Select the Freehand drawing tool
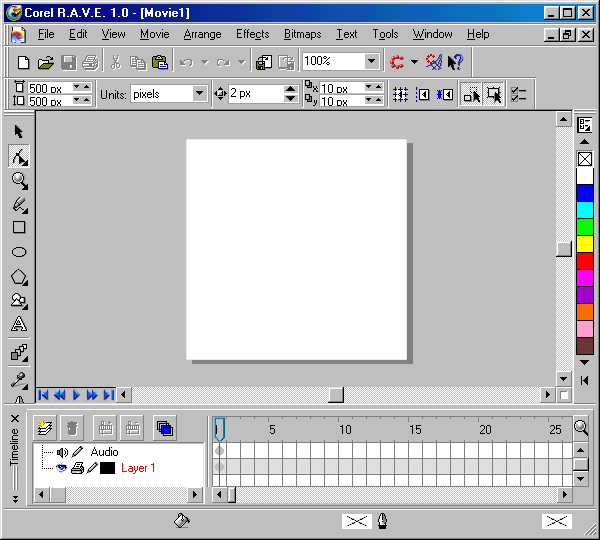600x540 pixels. 19,205
